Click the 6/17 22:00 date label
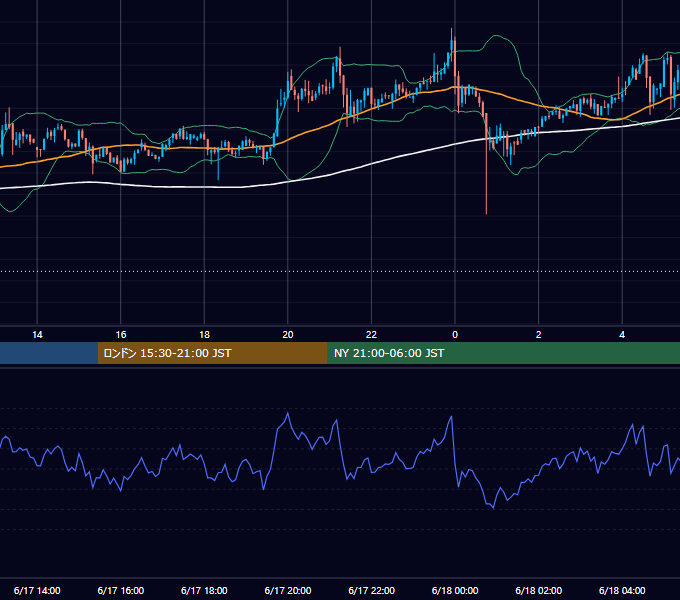680x600 pixels. [371, 590]
